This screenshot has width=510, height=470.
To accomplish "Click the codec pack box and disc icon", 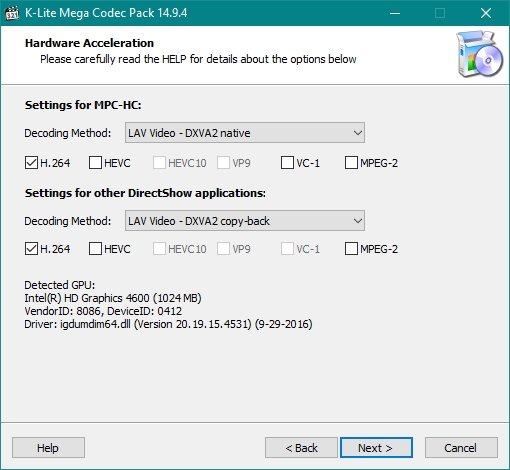I will click(x=480, y=54).
